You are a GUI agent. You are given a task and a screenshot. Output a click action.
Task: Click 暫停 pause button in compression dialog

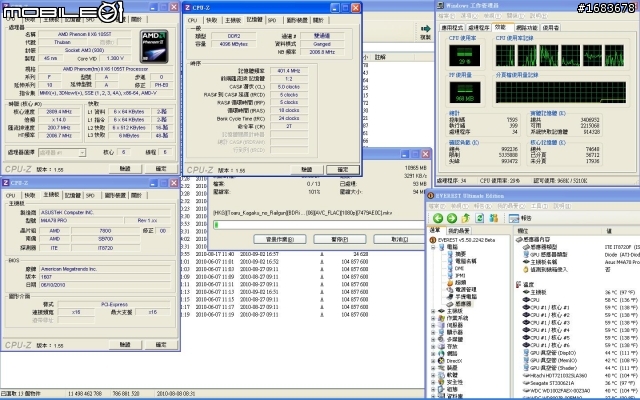pyautogui.click(x=340, y=239)
